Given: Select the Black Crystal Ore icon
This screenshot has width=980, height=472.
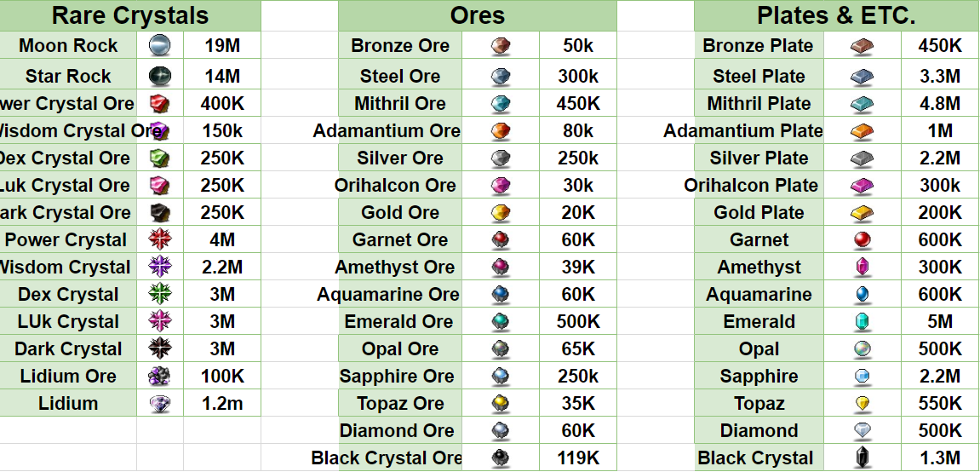Looking at the screenshot, I should tap(500, 458).
